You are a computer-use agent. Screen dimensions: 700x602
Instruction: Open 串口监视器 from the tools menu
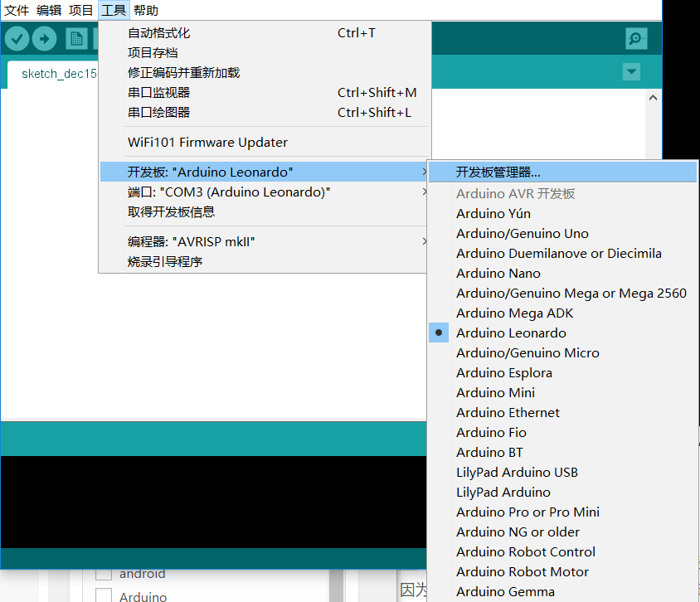pyautogui.click(x=265, y=92)
